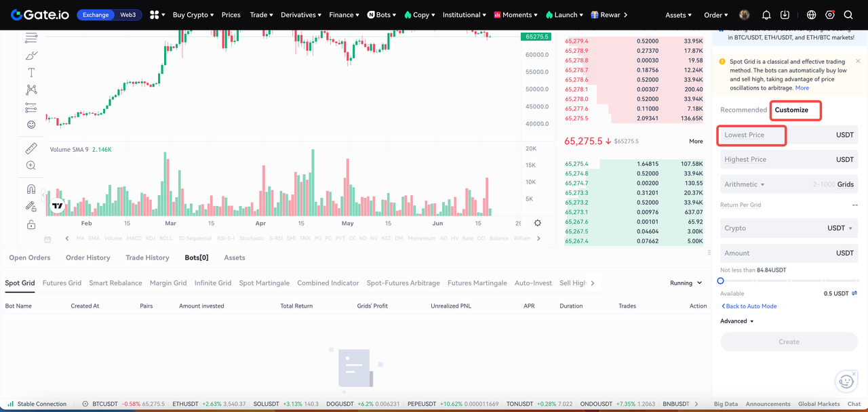Select the Futures Grid bot tab
This screenshot has width=868, height=412.
pyautogui.click(x=62, y=283)
